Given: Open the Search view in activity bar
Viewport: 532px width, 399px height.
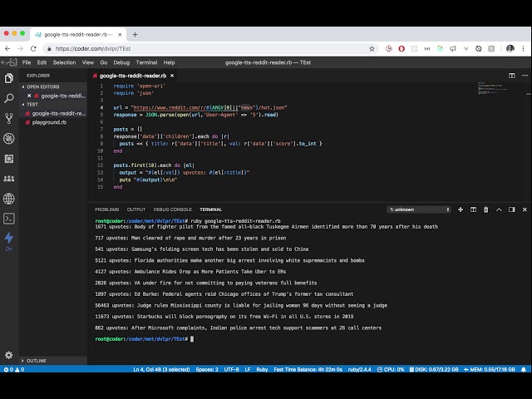Looking at the screenshot, I should point(9,98).
